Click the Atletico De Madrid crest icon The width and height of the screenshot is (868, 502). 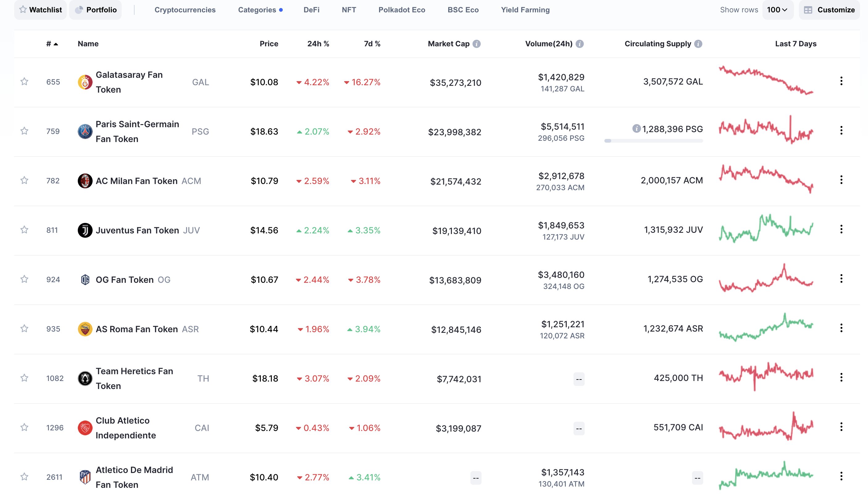pyautogui.click(x=85, y=477)
